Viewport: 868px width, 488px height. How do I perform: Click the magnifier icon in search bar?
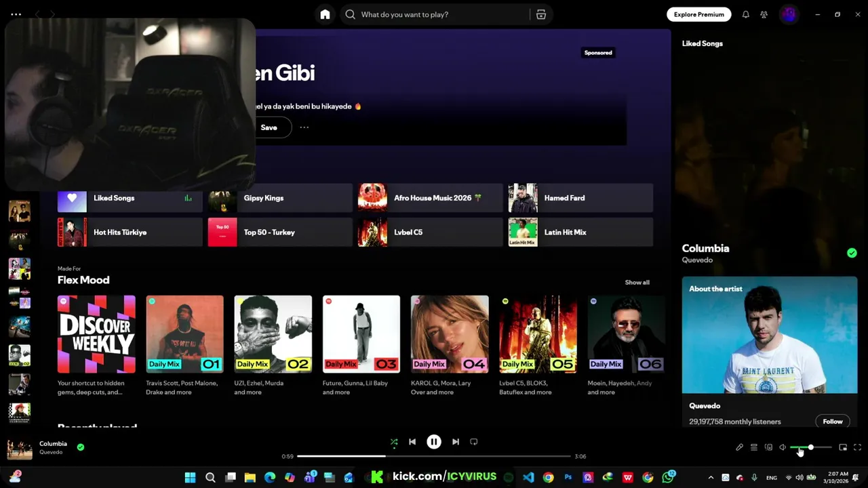(x=350, y=14)
